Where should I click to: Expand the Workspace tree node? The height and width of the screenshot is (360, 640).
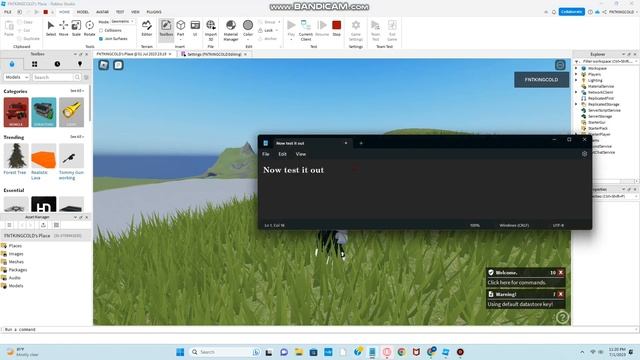tap(576, 68)
